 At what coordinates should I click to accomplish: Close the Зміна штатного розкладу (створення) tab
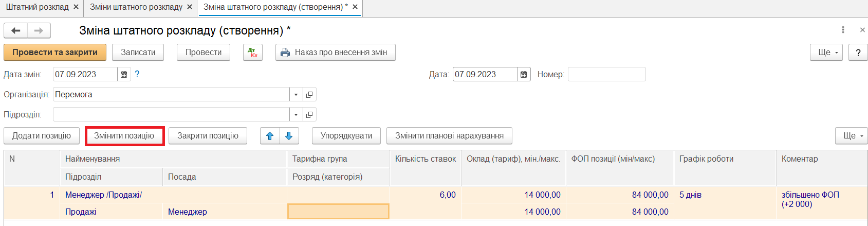click(355, 7)
